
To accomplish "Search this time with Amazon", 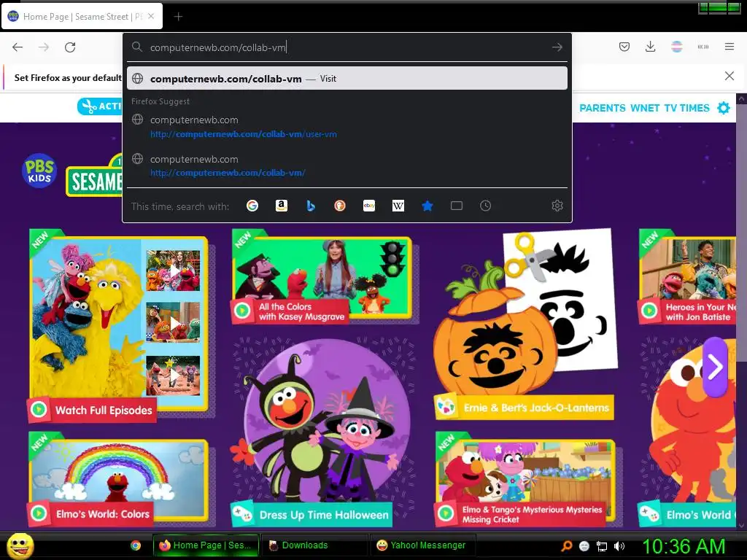I will [x=282, y=206].
